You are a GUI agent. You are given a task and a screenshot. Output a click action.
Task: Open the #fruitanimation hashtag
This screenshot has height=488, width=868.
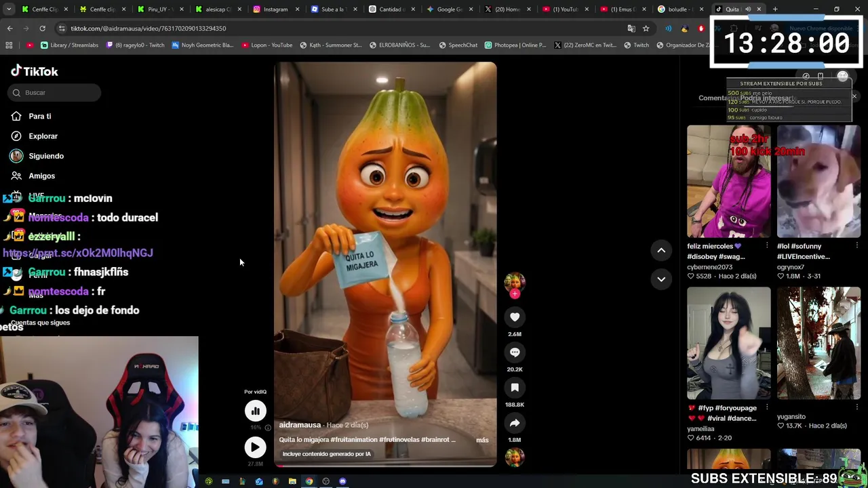355,440
